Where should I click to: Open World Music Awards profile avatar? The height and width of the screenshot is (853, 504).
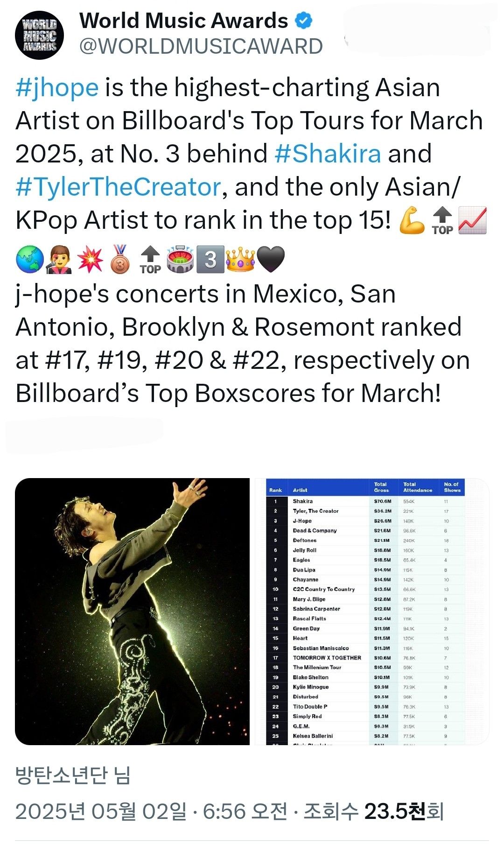click(x=40, y=35)
